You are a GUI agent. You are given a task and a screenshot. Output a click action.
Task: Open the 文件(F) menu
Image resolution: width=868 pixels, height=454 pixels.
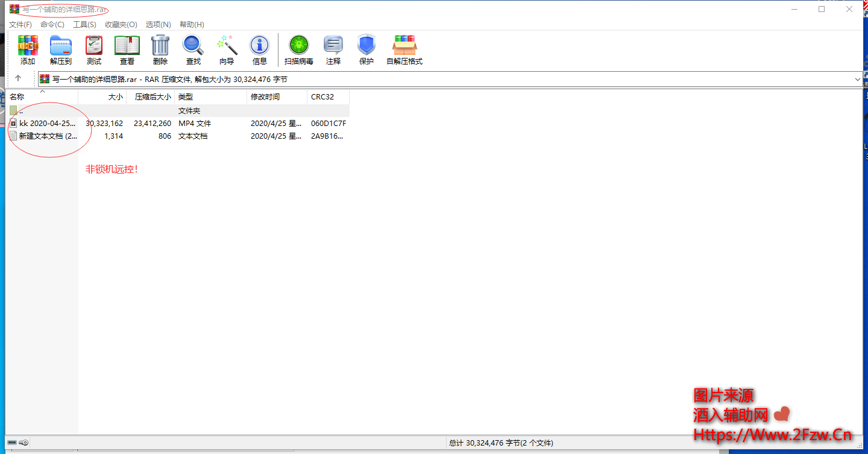click(20, 25)
